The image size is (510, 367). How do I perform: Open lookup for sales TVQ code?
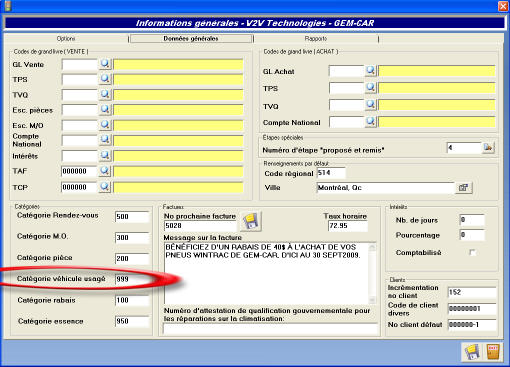(105, 94)
